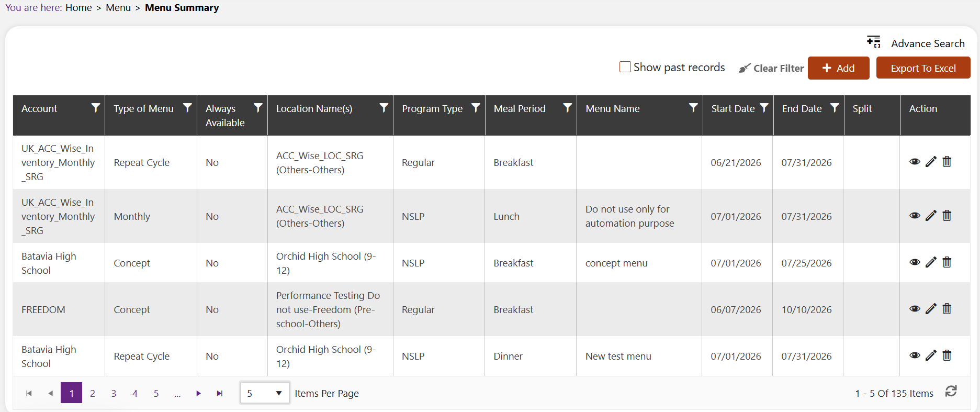Viewport: 980px width, 412px height.
Task: Jump to page 2 of results
Action: [93, 393]
